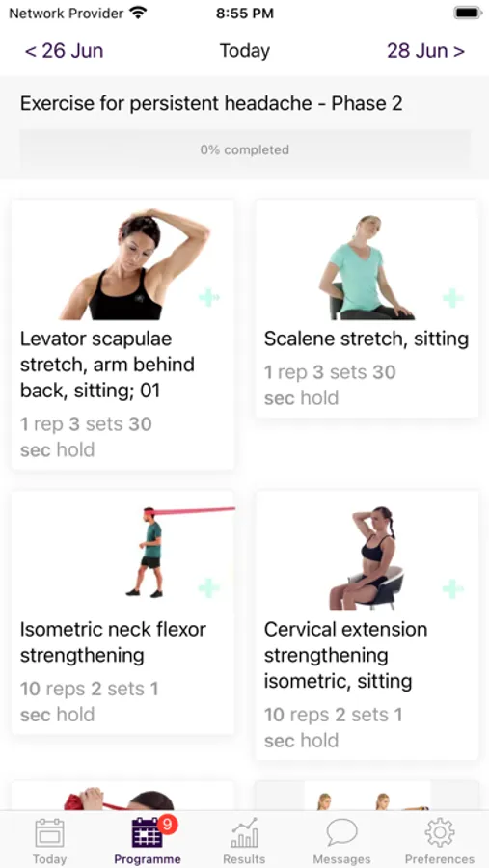Go to previous day 26 Jun

click(65, 51)
